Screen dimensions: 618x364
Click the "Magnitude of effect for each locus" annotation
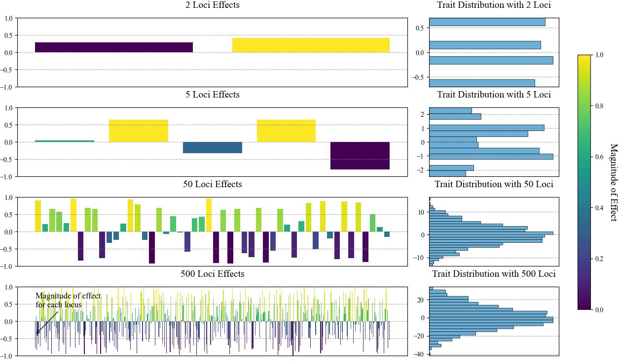(68, 300)
